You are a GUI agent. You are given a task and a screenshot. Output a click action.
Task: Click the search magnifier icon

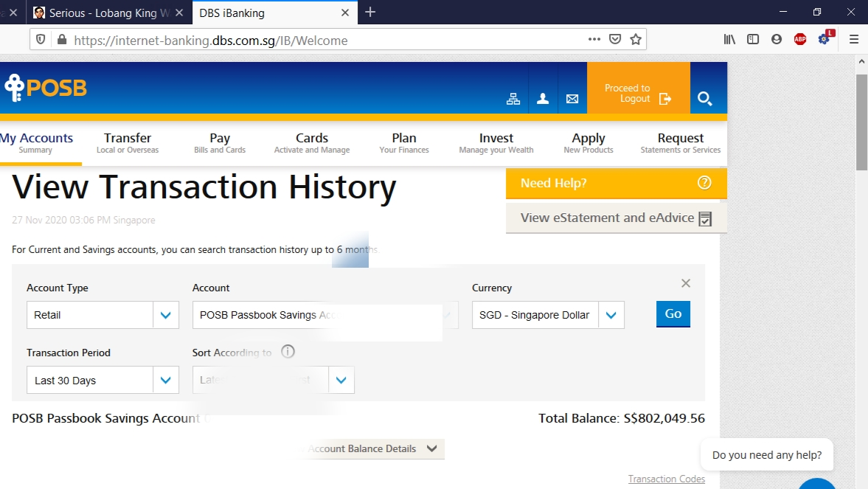point(705,99)
